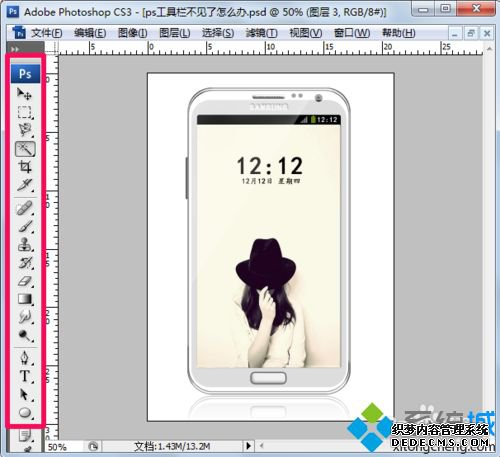
Task: Select the Magic Wand tool
Action: tap(25, 149)
